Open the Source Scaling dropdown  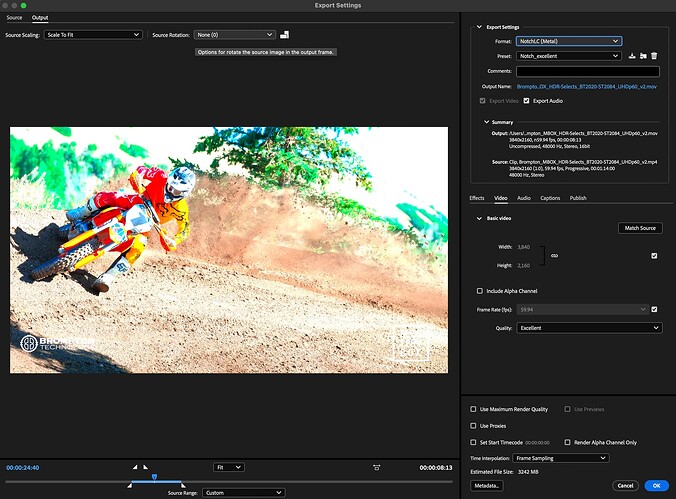93,35
